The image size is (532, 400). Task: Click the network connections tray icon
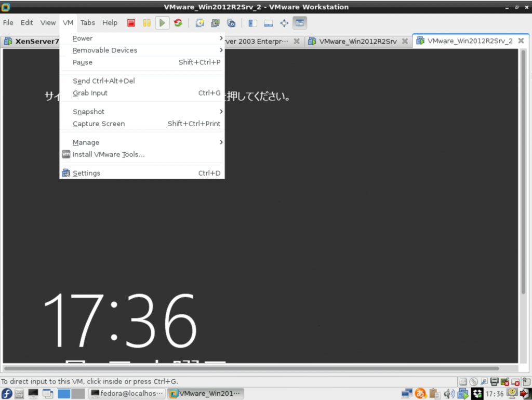tap(407, 394)
